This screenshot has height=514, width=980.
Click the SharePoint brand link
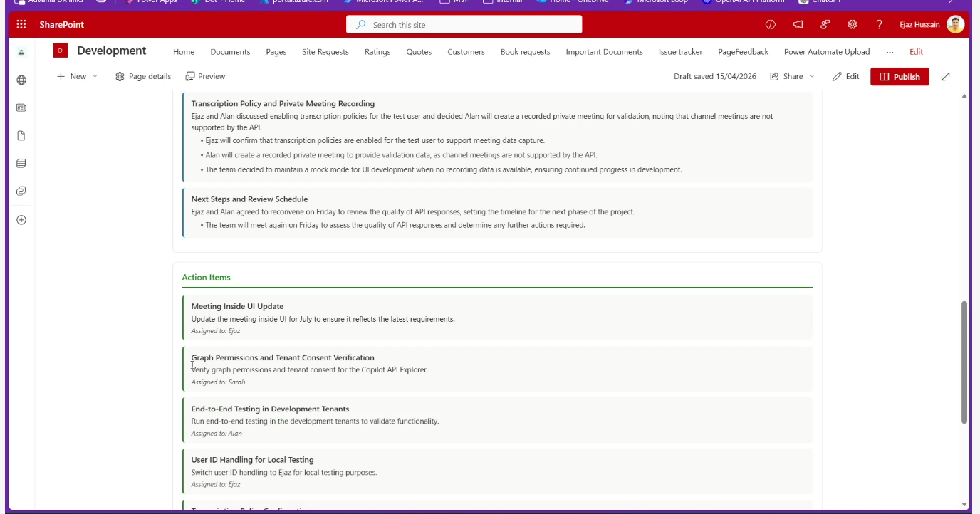pyautogui.click(x=62, y=25)
